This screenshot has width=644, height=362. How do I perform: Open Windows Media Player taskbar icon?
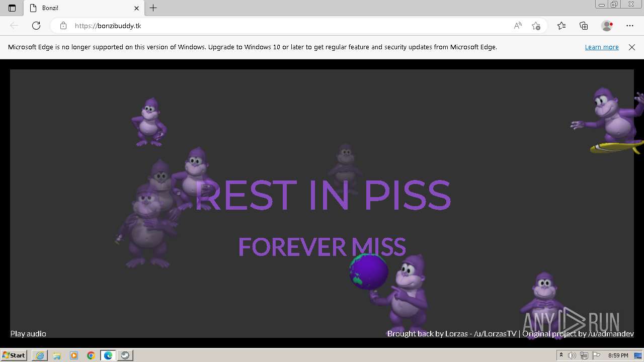click(74, 355)
